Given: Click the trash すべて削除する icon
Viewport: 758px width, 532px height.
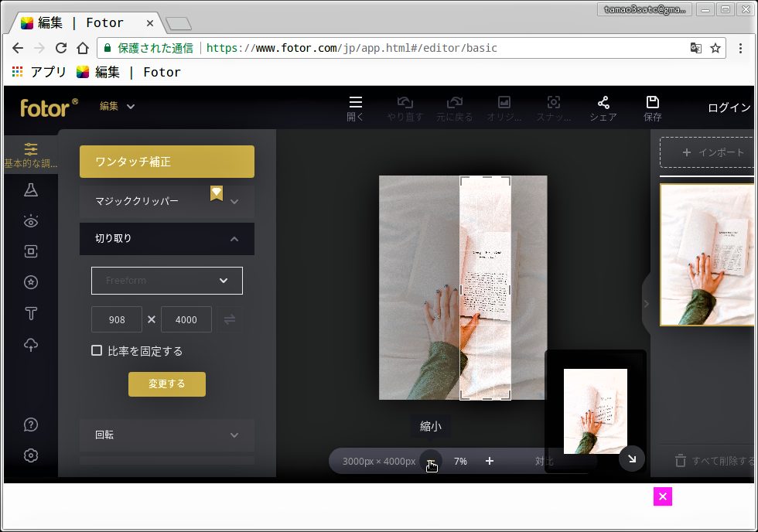Looking at the screenshot, I should (680, 461).
